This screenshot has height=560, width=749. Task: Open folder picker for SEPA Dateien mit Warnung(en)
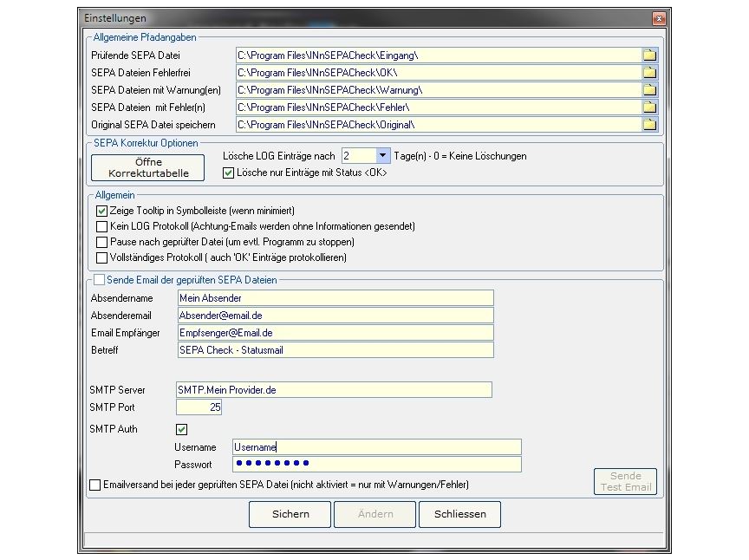(x=649, y=90)
